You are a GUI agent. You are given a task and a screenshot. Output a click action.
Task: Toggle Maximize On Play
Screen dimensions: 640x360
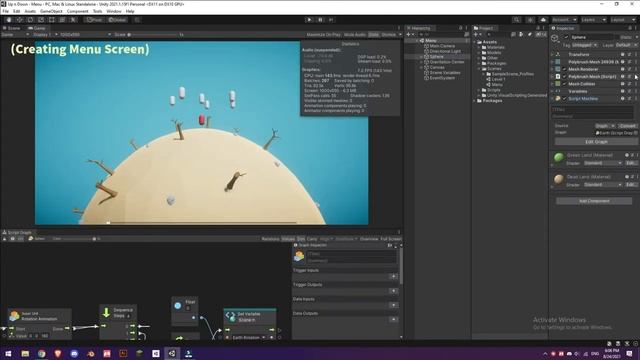(323, 35)
